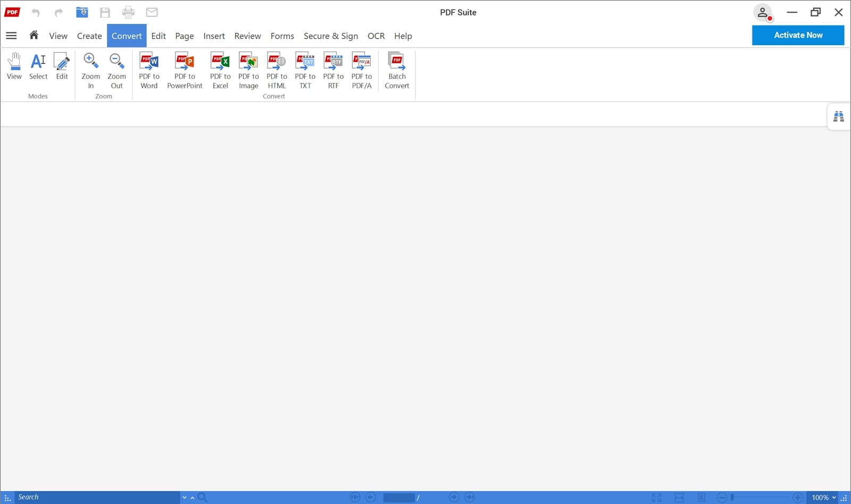Screen dimensions: 851x504
Task: Open the Insert ribbon tab
Action: click(214, 36)
